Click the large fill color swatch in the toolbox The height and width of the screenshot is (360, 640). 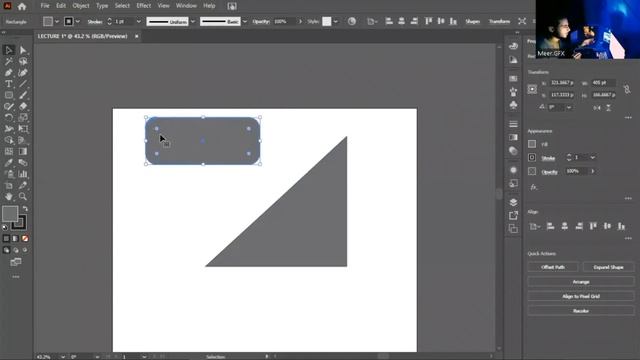tap(10, 214)
